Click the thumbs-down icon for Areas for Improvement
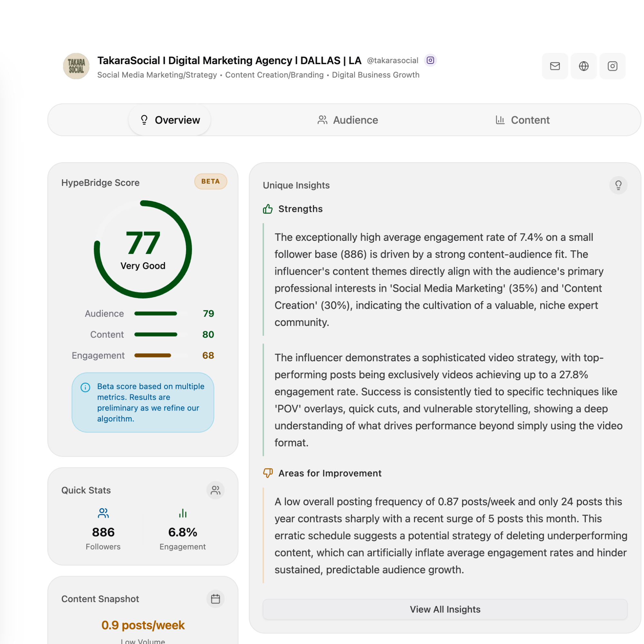The width and height of the screenshot is (644, 644). click(268, 473)
